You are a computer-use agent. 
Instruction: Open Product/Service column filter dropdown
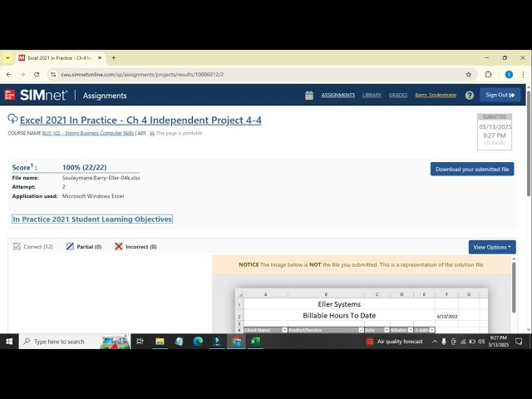pos(361,330)
